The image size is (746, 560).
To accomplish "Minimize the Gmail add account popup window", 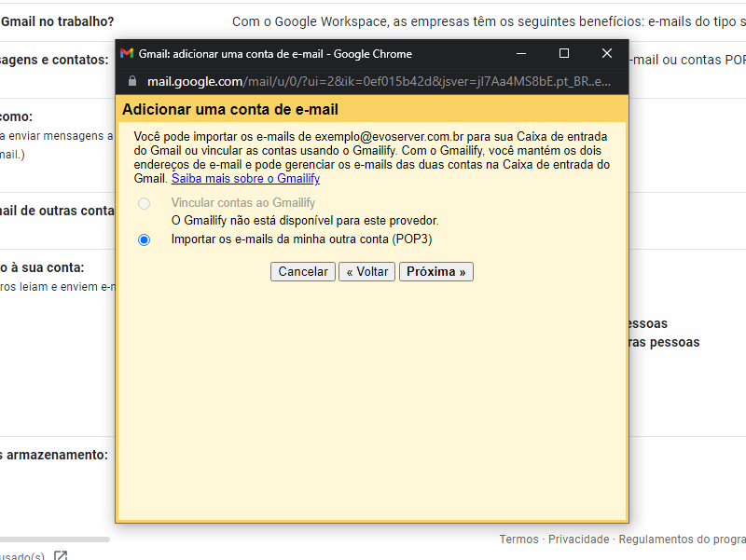I will [521, 53].
